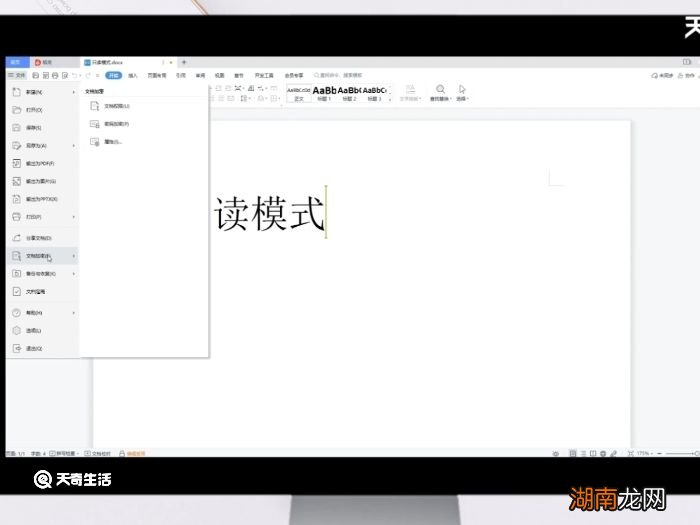The width and height of the screenshot is (700, 525).
Task: Click the Backup and restore icon
Action: (x=17, y=274)
